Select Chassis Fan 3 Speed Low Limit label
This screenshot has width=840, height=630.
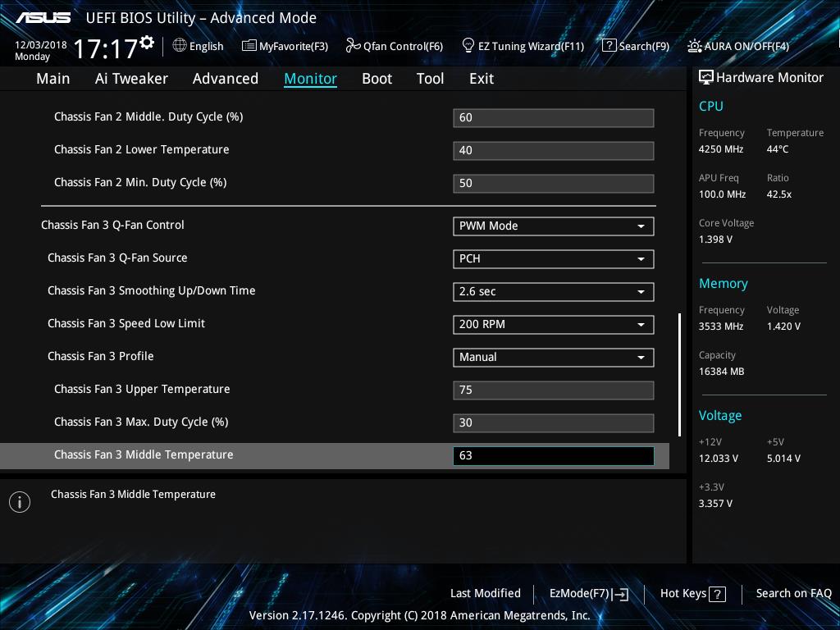click(x=126, y=323)
